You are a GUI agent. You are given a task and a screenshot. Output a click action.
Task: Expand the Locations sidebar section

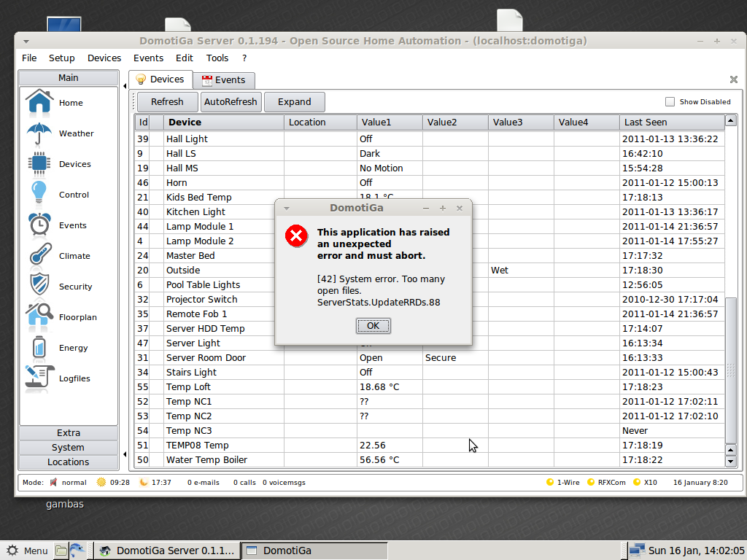[69, 462]
